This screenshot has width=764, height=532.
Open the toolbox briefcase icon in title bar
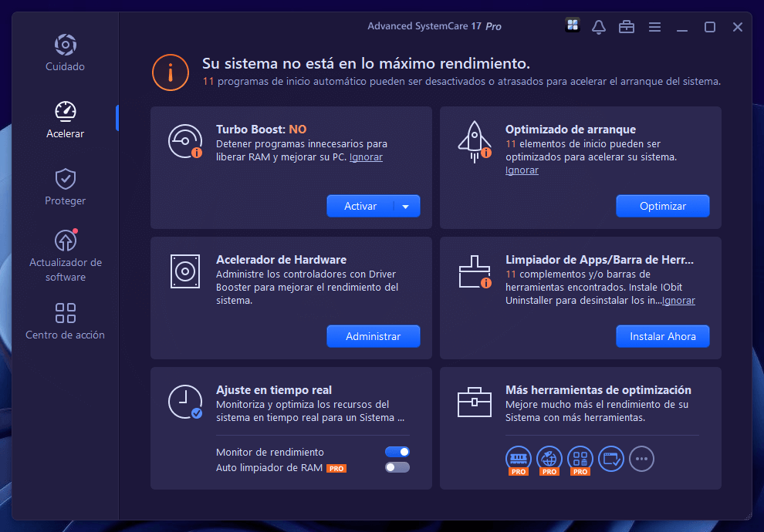click(627, 27)
